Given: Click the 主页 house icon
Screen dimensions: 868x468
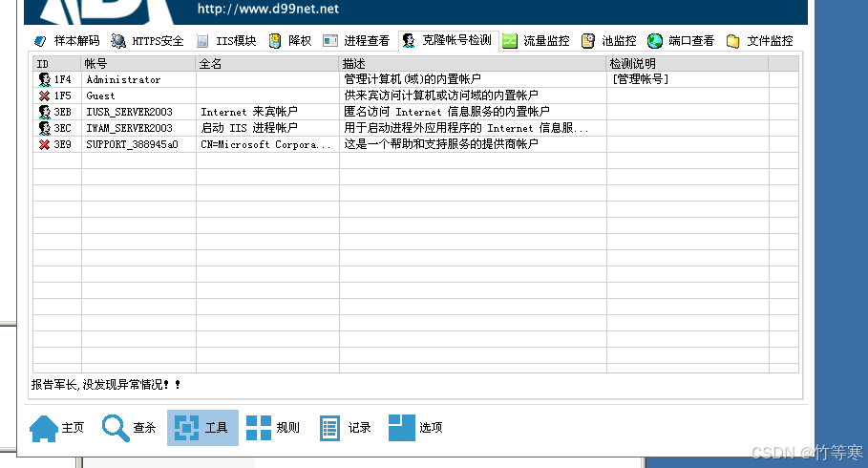Looking at the screenshot, I should (44, 428).
